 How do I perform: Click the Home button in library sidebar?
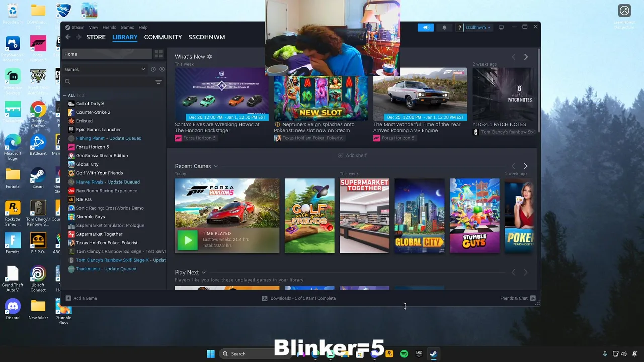[107, 54]
